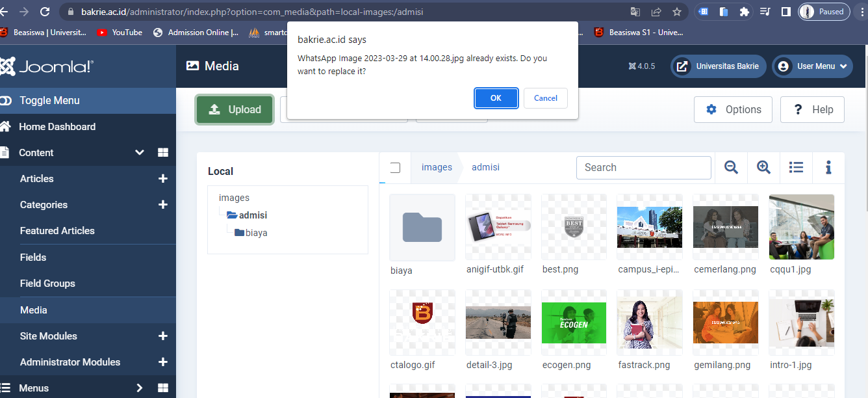Collapse sidebar with Toggle Menu
868x398 pixels.
[x=88, y=101]
